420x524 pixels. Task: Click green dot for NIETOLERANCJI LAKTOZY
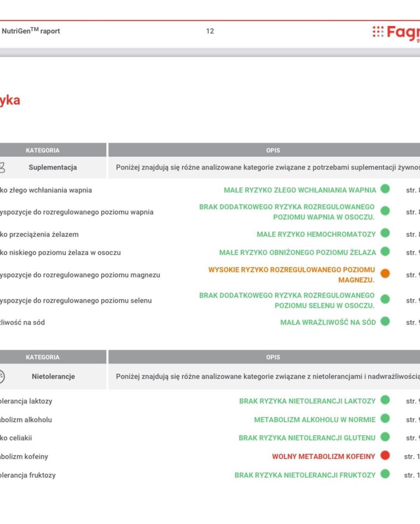click(385, 400)
